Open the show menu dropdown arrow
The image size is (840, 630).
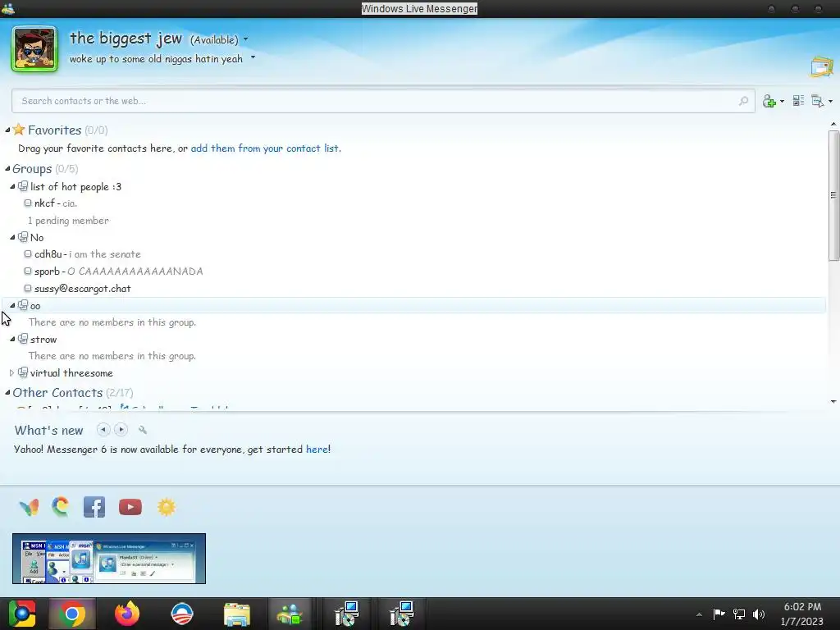click(830, 101)
